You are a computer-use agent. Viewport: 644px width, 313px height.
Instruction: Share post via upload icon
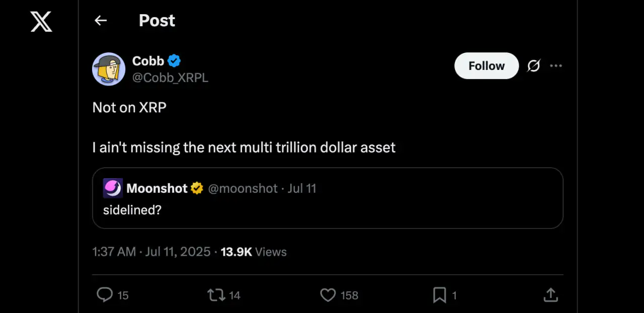[550, 295]
